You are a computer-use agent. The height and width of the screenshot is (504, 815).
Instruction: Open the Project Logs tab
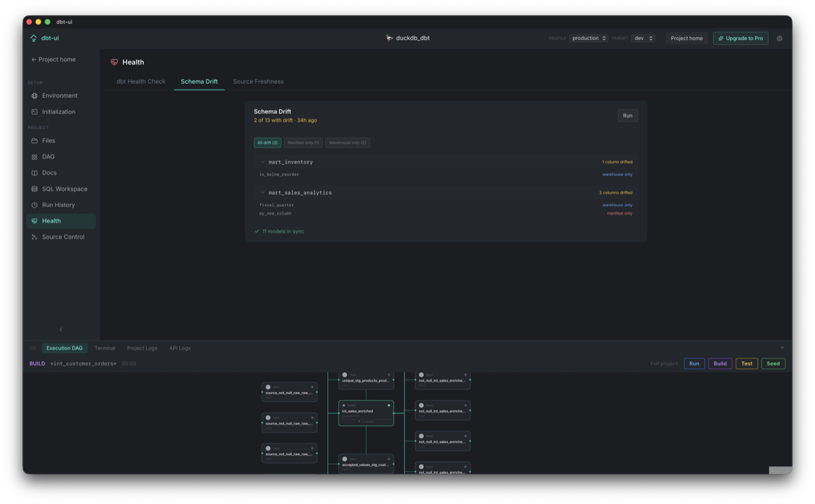point(142,348)
